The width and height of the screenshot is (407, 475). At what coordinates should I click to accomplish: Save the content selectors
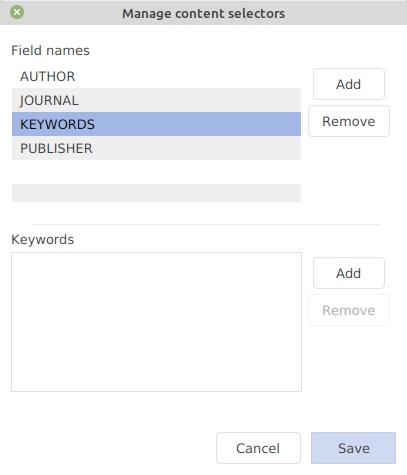point(353,448)
